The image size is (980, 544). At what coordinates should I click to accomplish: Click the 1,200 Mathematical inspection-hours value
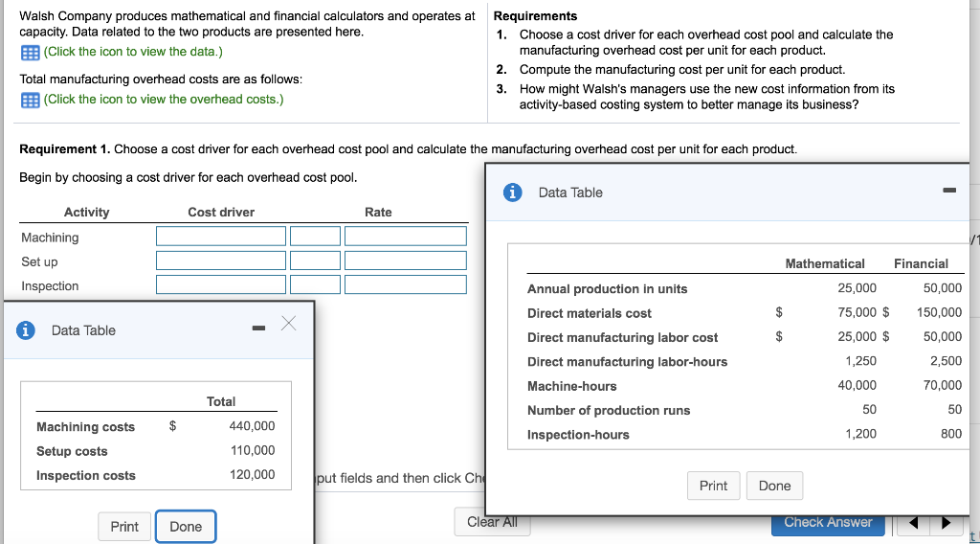point(860,434)
